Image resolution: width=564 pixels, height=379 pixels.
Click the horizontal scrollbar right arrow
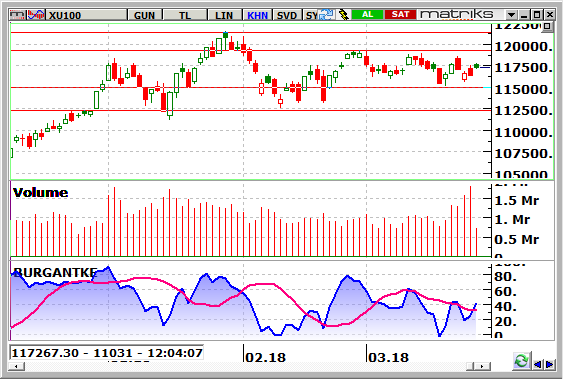click(x=483, y=366)
